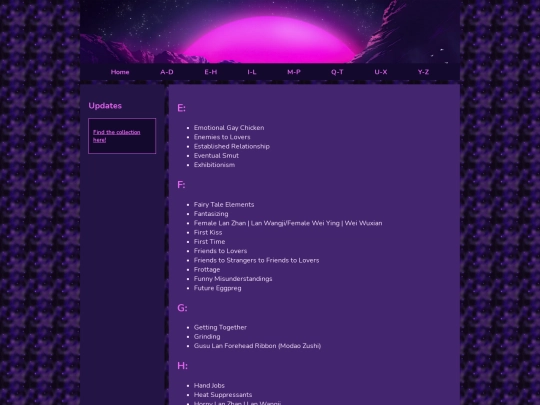
Task: Click the 'E:' section heading
Action: [181, 108]
